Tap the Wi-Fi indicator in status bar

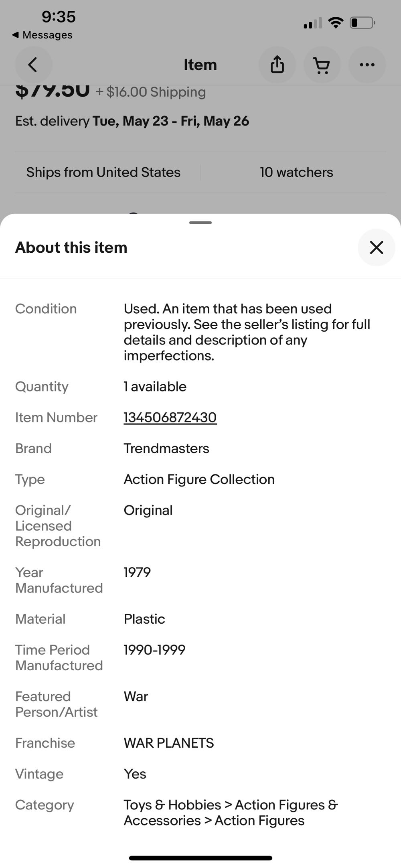pyautogui.click(x=336, y=22)
